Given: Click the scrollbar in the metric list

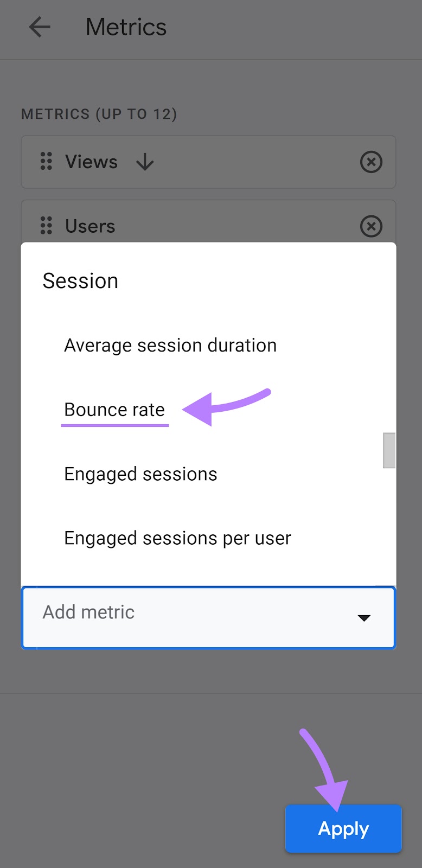Looking at the screenshot, I should [x=388, y=450].
